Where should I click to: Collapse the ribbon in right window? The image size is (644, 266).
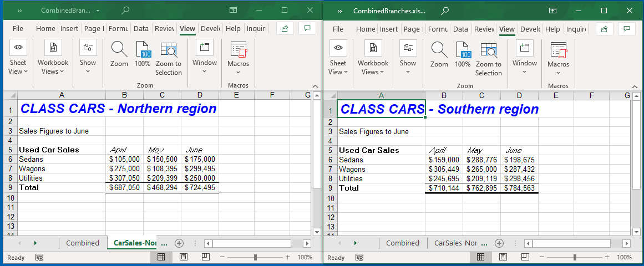pos(635,86)
